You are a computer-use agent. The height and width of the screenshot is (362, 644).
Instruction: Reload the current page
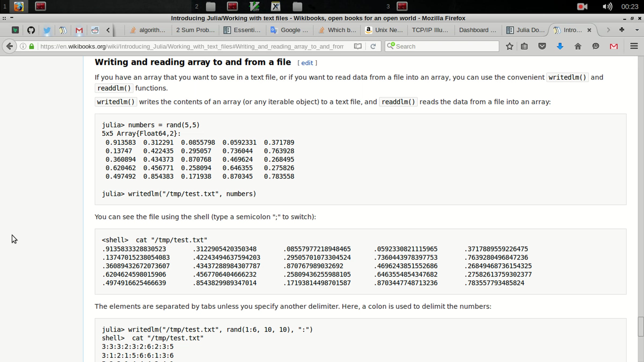coord(373,46)
